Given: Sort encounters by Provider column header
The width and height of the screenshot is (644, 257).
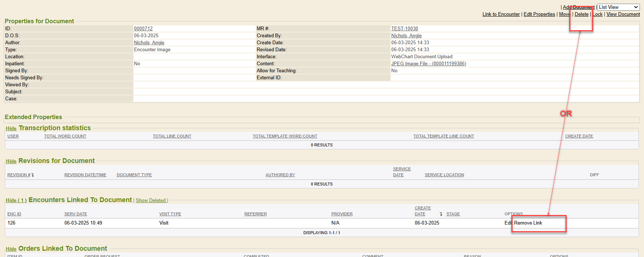Looking at the screenshot, I should 342,214.
